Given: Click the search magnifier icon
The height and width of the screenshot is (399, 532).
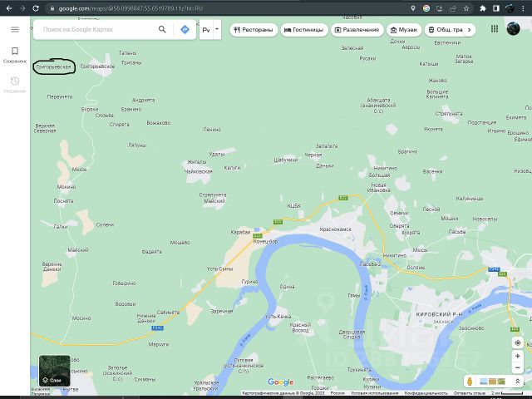Looking at the screenshot, I should [162, 29].
